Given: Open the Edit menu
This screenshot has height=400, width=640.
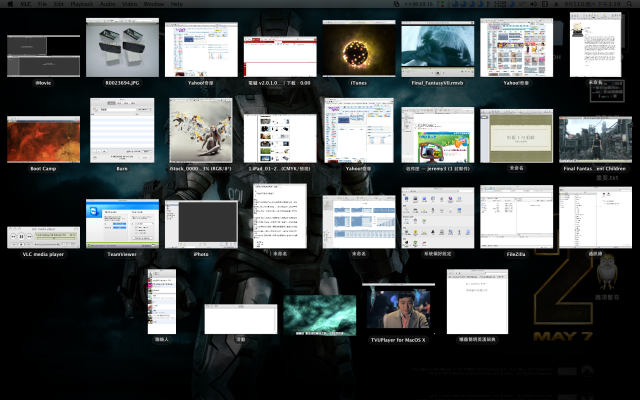Looking at the screenshot, I should tap(58, 4).
